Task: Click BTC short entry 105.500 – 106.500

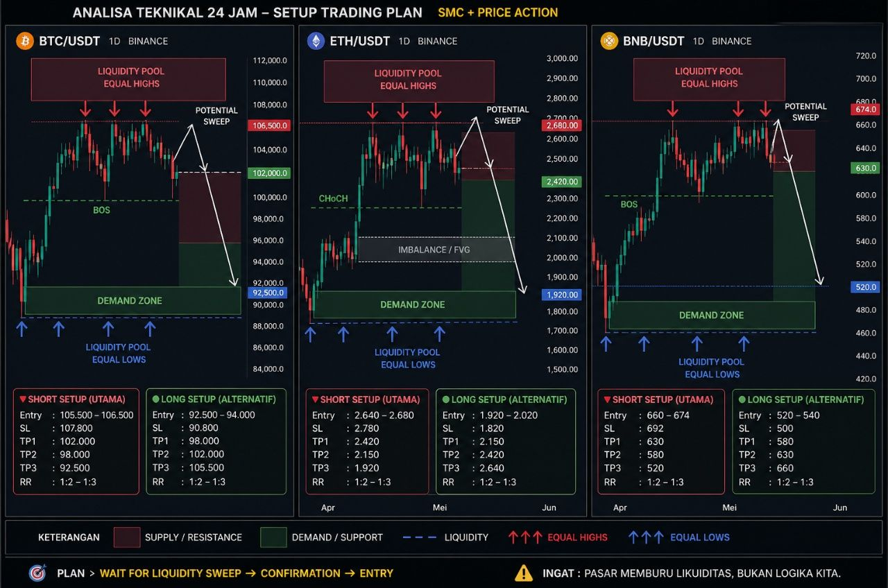Action: (x=97, y=415)
